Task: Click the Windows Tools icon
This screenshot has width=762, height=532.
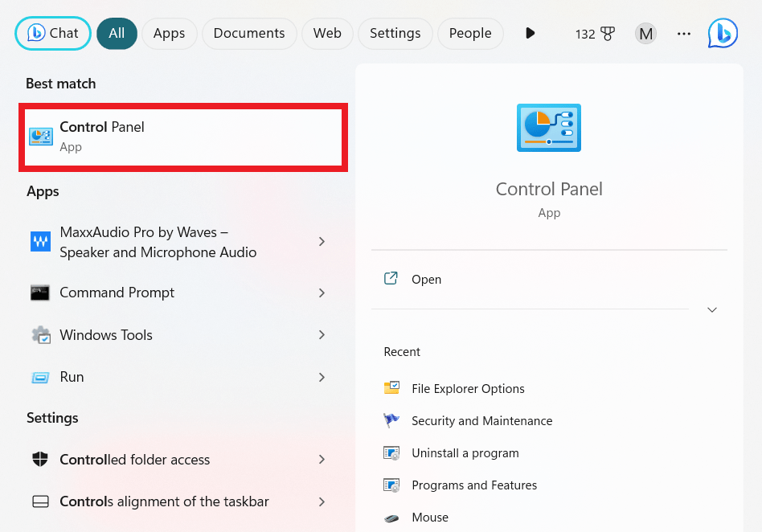Action: coord(39,335)
